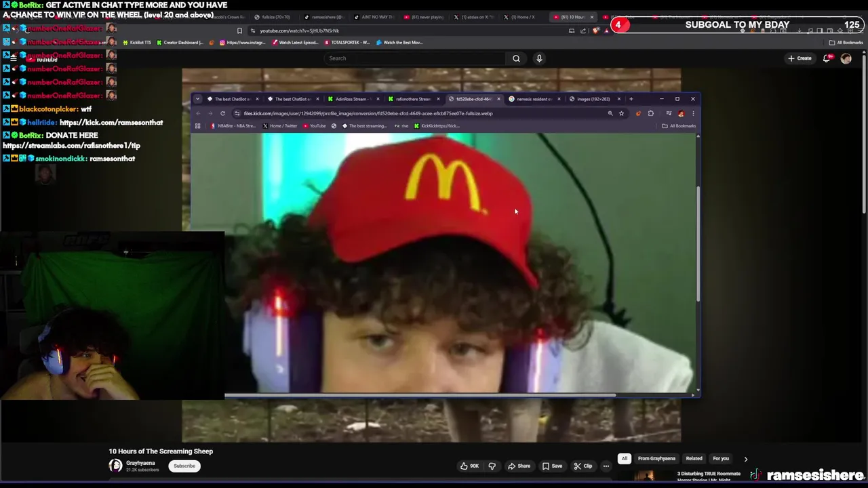Viewport: 868px width, 488px height.
Task: Close the AdinRoss Stream tab
Action: point(378,99)
